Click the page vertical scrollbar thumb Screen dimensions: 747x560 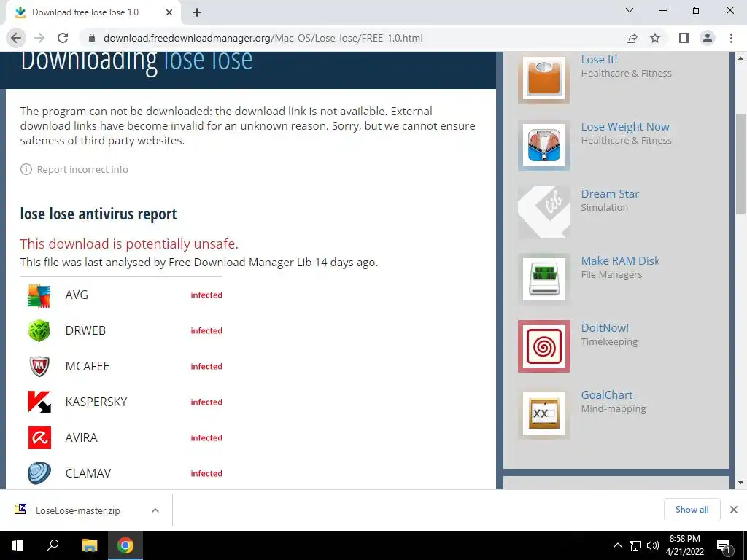pyautogui.click(x=741, y=164)
